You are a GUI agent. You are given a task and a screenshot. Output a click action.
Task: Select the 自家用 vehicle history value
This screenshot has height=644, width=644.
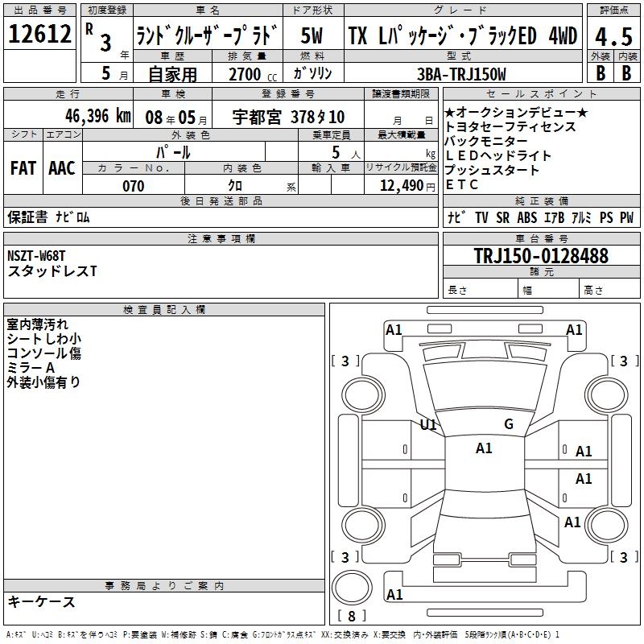(172, 74)
